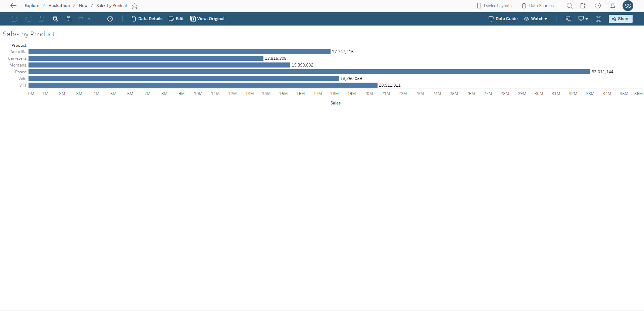The width and height of the screenshot is (644, 311).
Task: Open the Help question mark icon
Action: click(598, 6)
